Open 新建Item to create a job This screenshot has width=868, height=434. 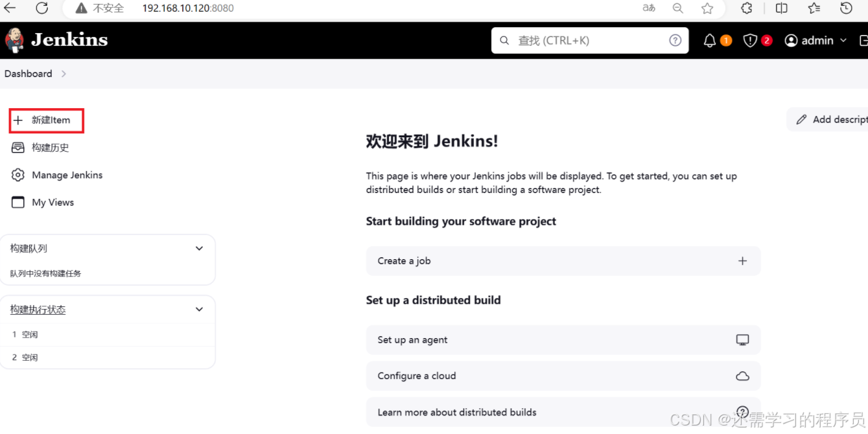(x=47, y=120)
